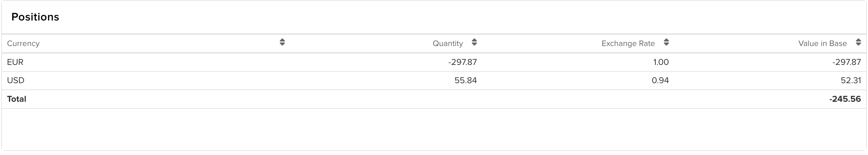Click EUR's Value in Base amount

846,62
